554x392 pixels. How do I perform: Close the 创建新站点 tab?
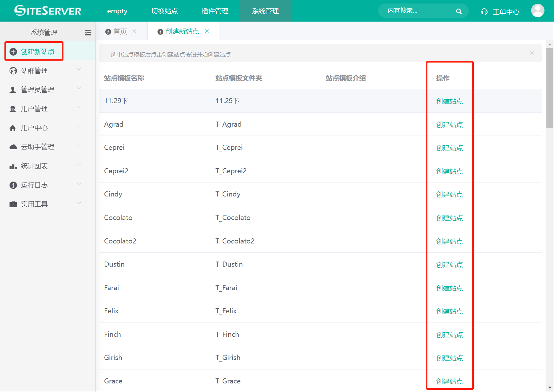[207, 31]
